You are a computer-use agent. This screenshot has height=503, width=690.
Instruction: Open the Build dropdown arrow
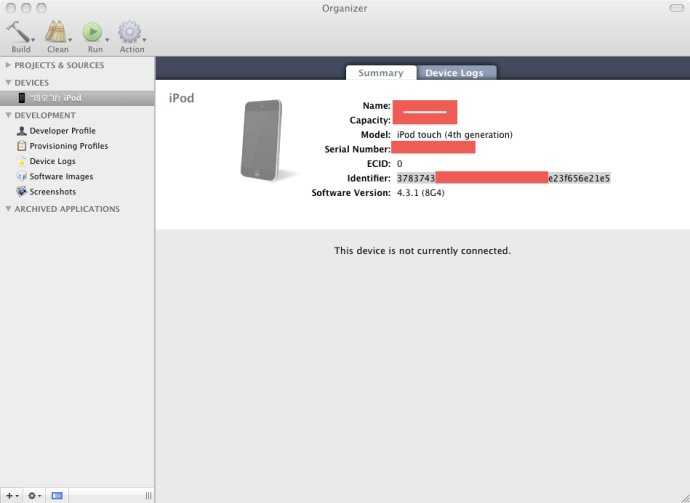[x=33, y=40]
